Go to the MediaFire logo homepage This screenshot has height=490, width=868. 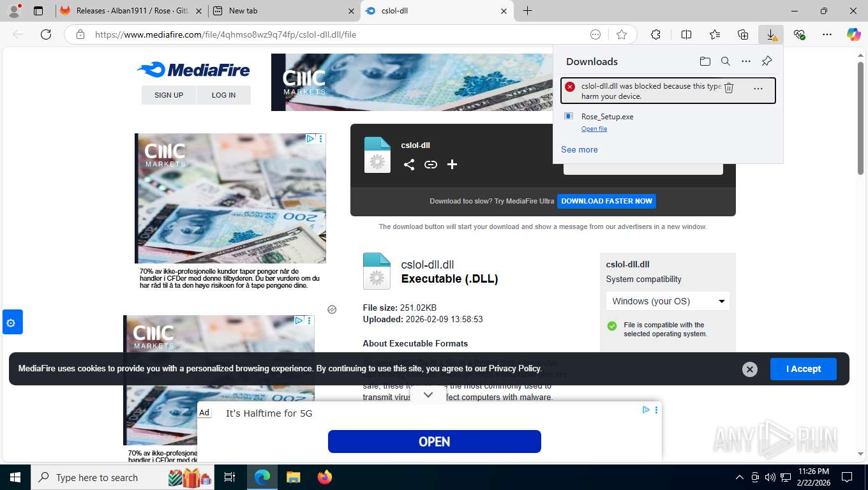[x=193, y=70]
